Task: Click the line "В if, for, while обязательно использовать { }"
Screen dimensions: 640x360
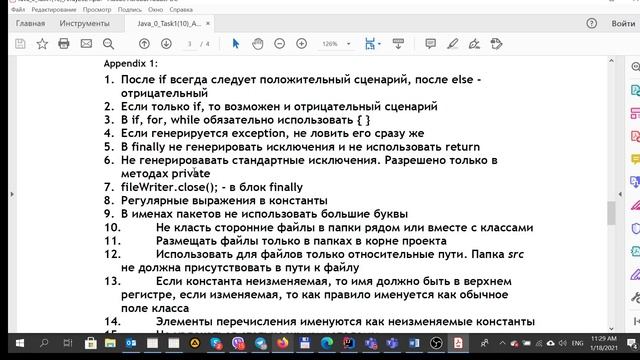Action: 245,120
